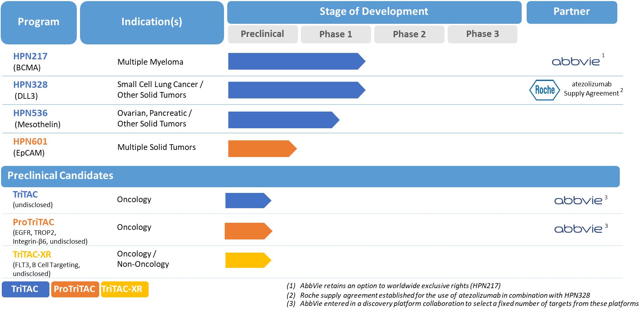
Task: Click the atezolizumab Supply Agreement text
Action: click(591, 89)
